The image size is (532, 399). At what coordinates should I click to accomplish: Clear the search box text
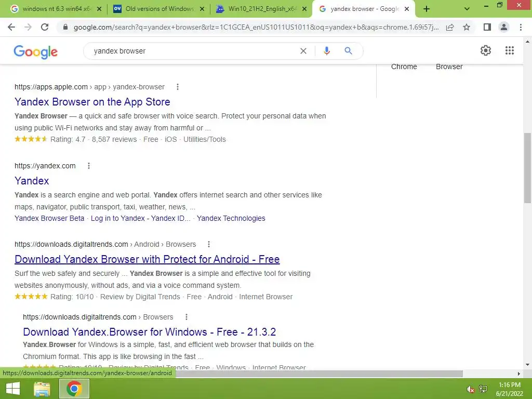point(303,51)
